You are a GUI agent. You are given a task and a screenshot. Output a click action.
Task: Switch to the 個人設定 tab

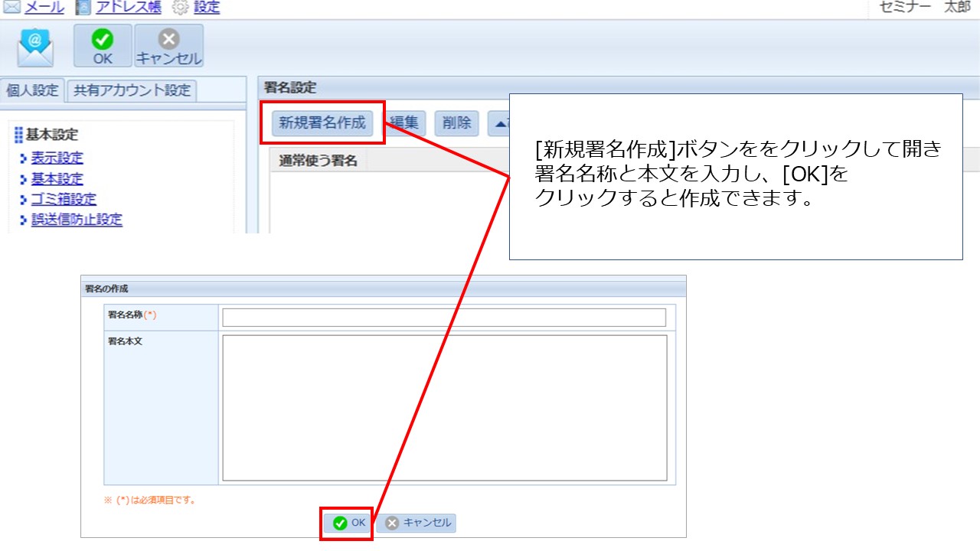32,90
